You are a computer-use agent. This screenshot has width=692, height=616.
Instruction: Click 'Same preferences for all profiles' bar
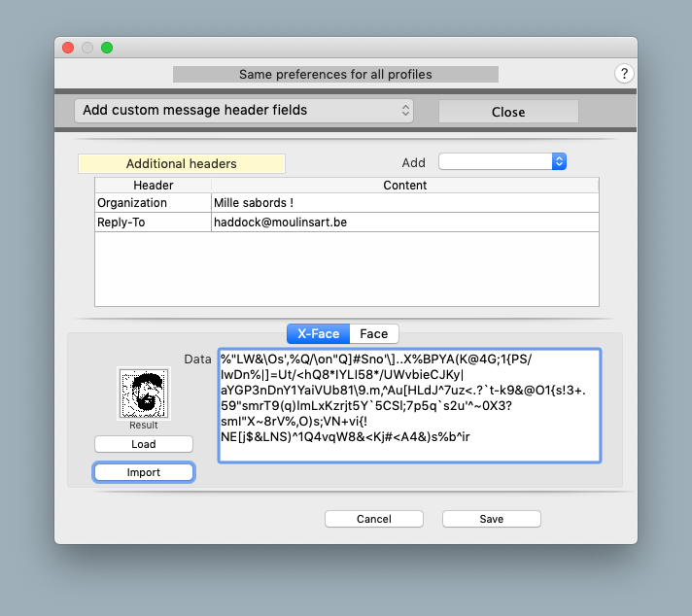click(335, 74)
